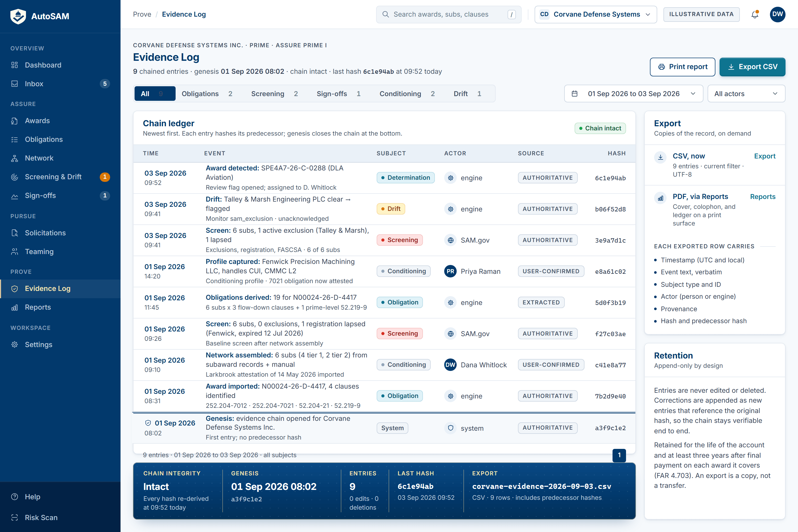
Task: Open Reports in the sidebar
Action: pos(60,307)
